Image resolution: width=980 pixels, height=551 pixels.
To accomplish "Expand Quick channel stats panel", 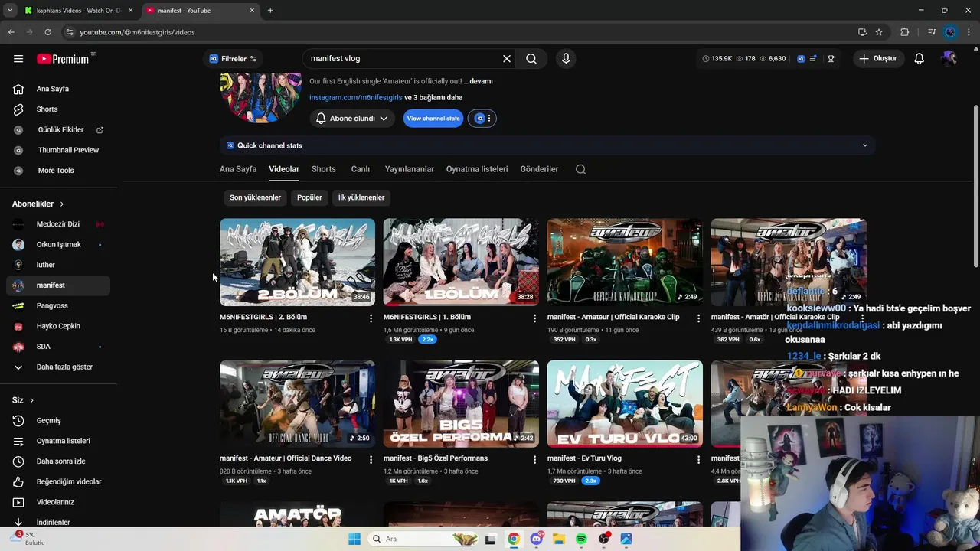I will coord(547,145).
